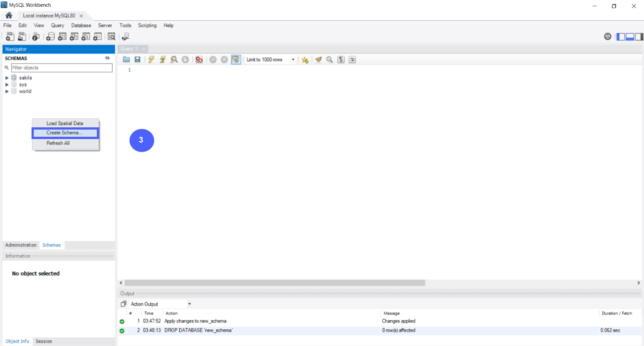Select the Create New Schema icon
644x346 pixels.
click(50, 36)
